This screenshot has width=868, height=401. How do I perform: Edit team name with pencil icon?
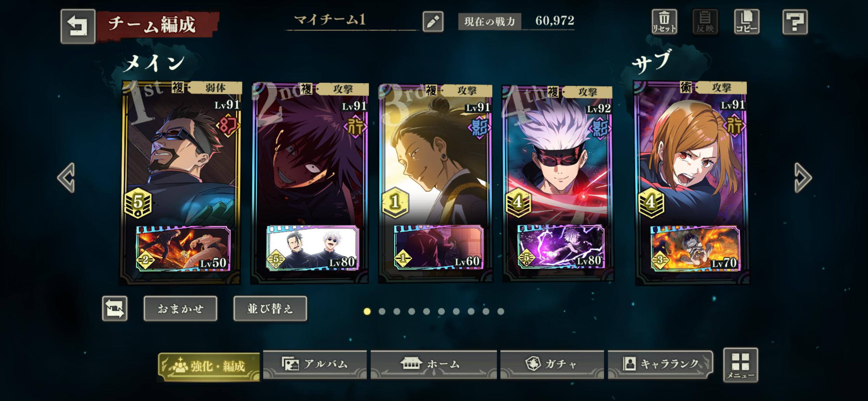pos(433,22)
